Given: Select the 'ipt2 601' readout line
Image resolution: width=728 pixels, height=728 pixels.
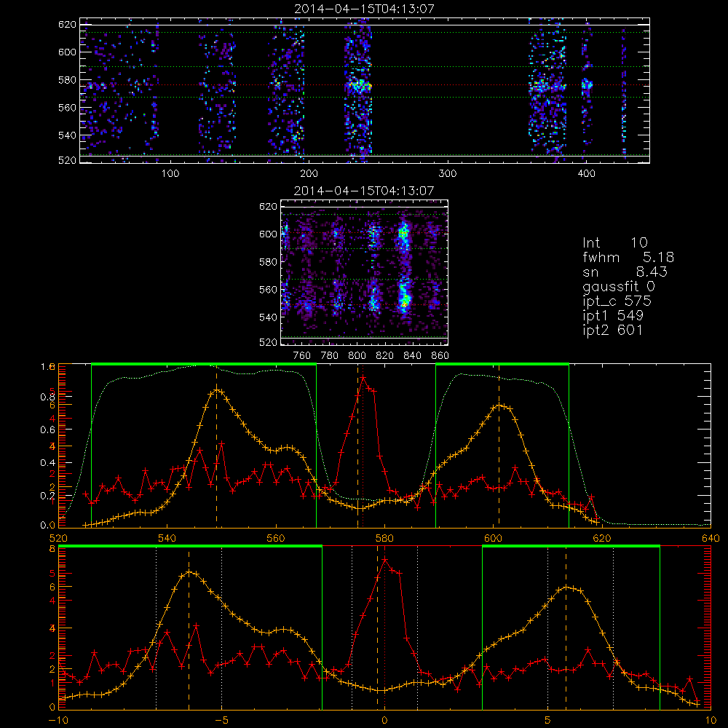Looking at the screenshot, I should point(613,330).
